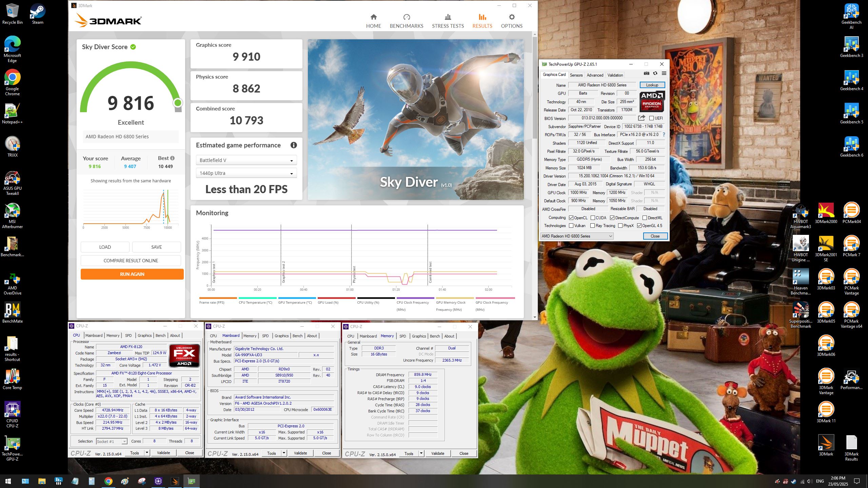Open PCMark04 desktop icon
This screenshot has height=488, width=868.
coord(851,213)
